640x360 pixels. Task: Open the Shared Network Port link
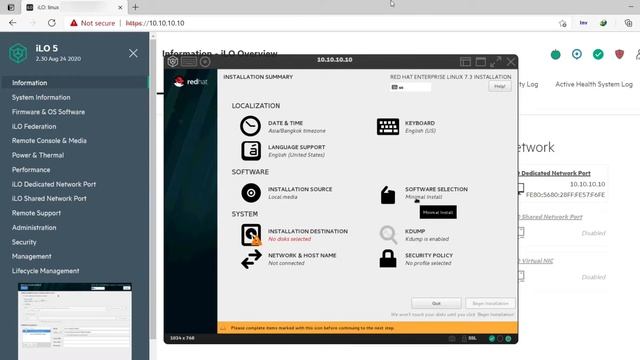[x=551, y=217]
